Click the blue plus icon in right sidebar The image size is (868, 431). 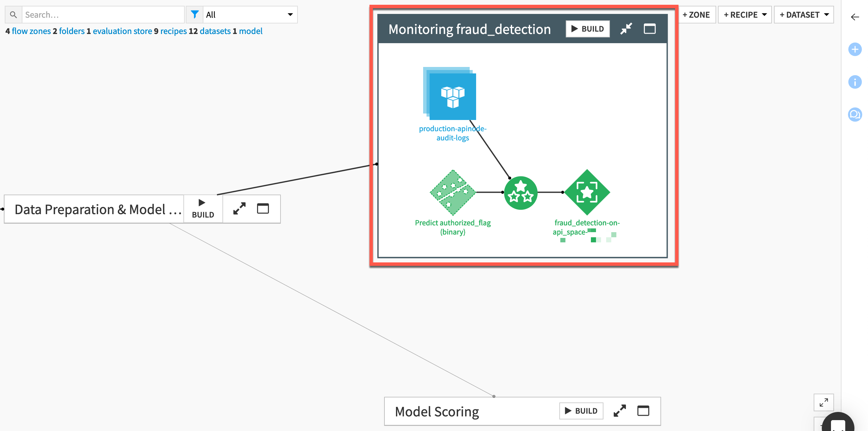pyautogui.click(x=855, y=49)
